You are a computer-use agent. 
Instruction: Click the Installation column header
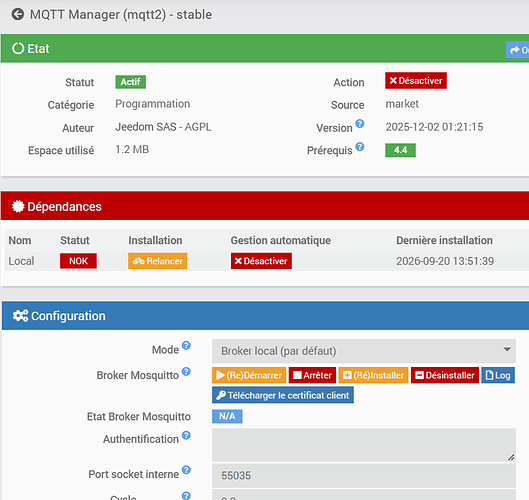pyautogui.click(x=155, y=241)
